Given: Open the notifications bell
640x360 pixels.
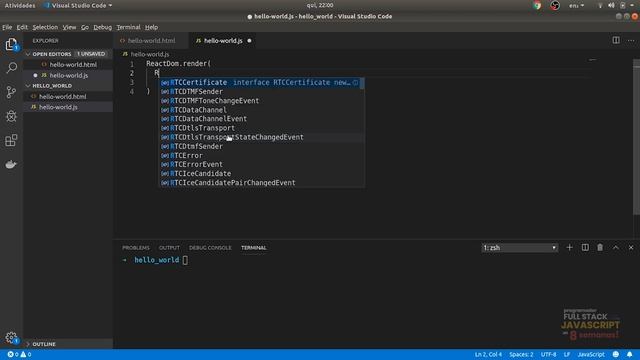Looking at the screenshot, I should click(x=630, y=354).
